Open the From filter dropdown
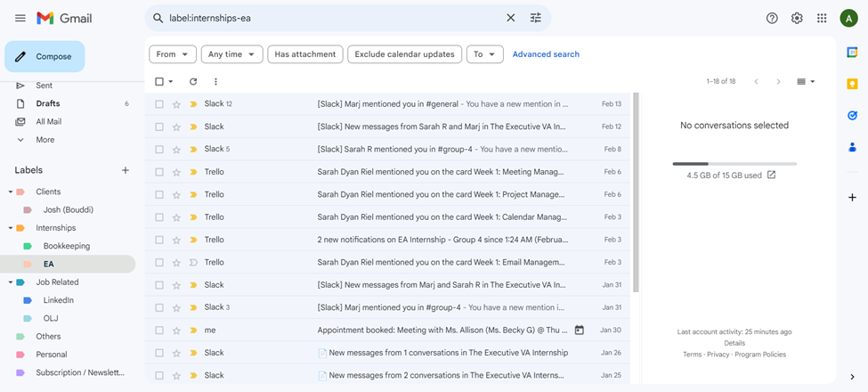This screenshot has height=392, width=868. click(173, 54)
